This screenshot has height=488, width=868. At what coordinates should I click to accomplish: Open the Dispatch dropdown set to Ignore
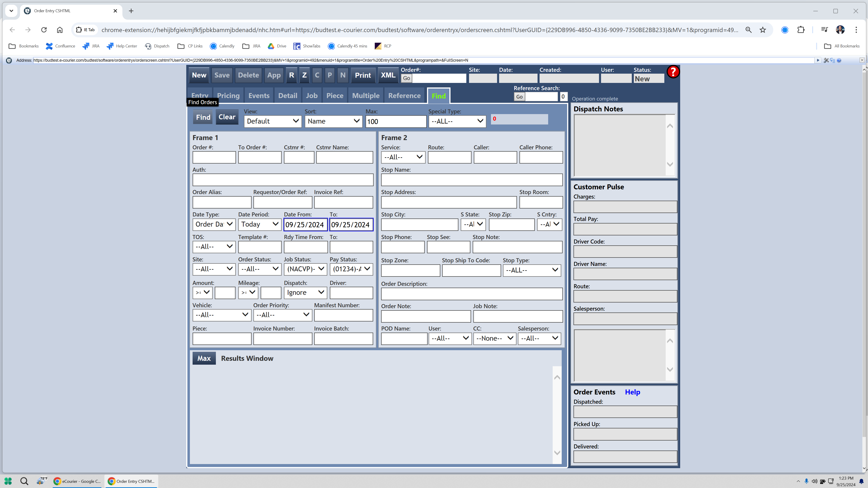click(x=305, y=292)
